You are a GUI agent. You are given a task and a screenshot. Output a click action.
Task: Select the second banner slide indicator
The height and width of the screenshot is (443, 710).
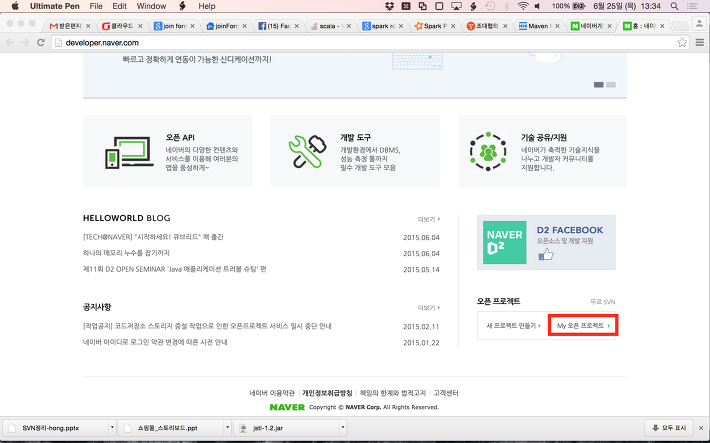tap(611, 85)
